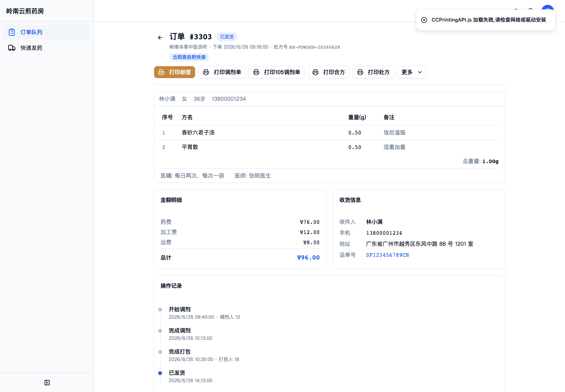Click the 完成打包 operation record entry
The image size is (565, 392).
click(x=204, y=355)
